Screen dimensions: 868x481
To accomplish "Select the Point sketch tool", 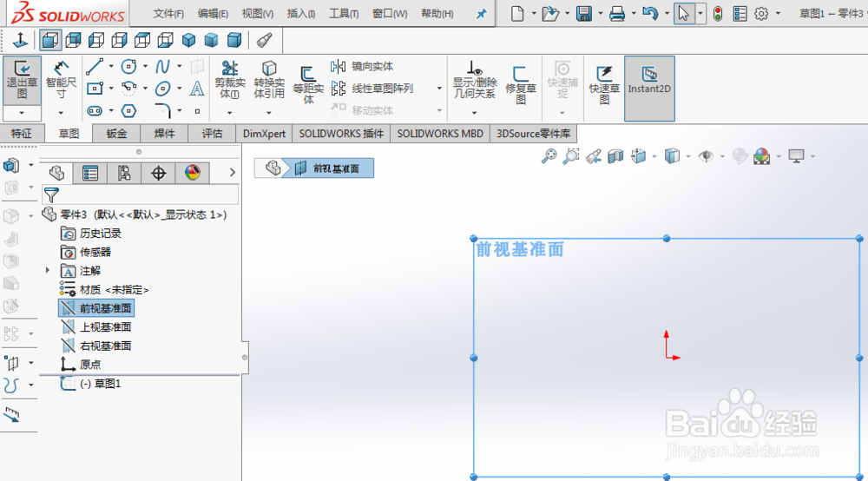I will coord(196,111).
